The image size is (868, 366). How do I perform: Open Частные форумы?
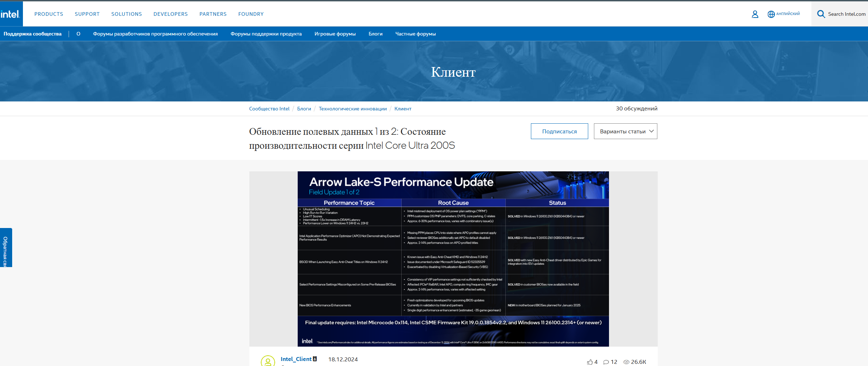pyautogui.click(x=416, y=34)
